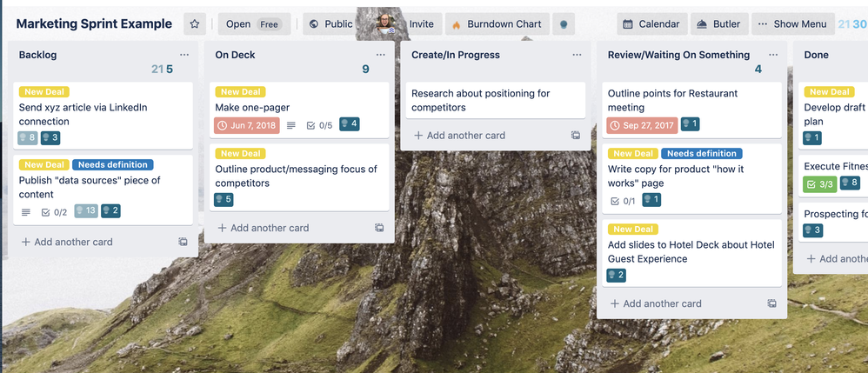Click Needs definition label on how it works card
This screenshot has height=373, width=868.
702,153
